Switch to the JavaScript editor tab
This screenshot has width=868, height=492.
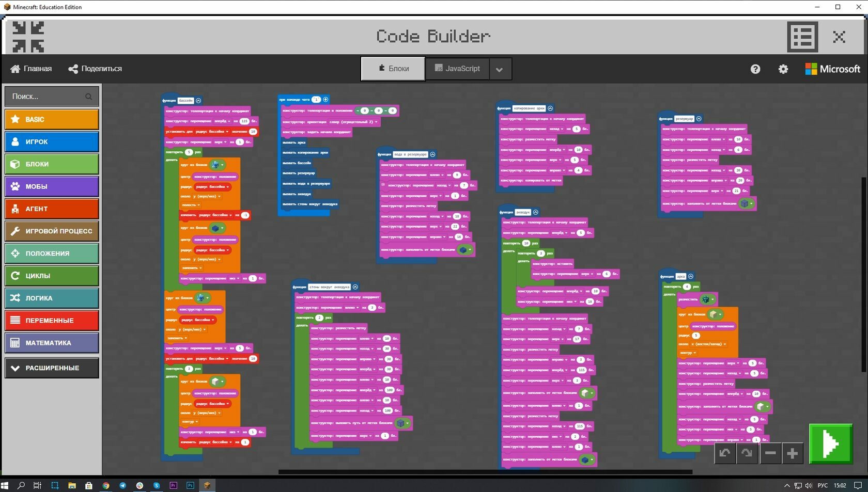pyautogui.click(x=457, y=69)
